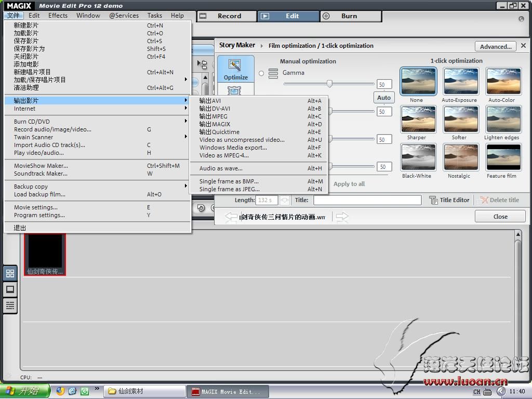Click the Title text field
532x399 pixels.
(x=367, y=200)
